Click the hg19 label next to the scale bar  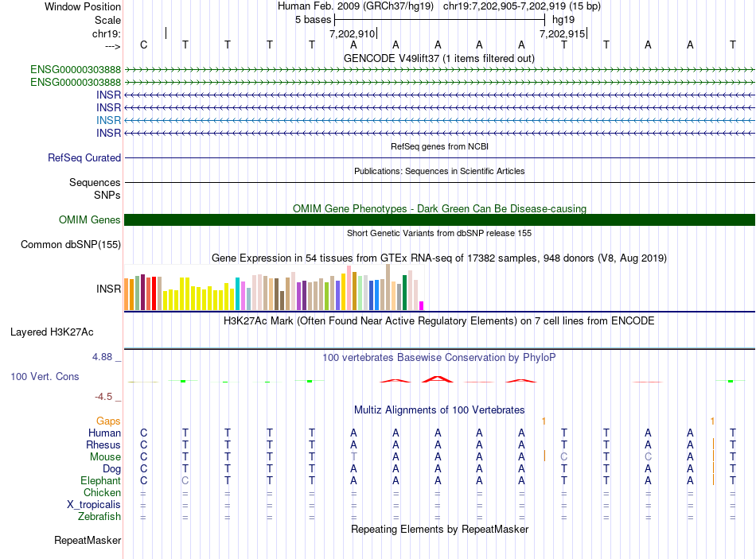(x=563, y=20)
